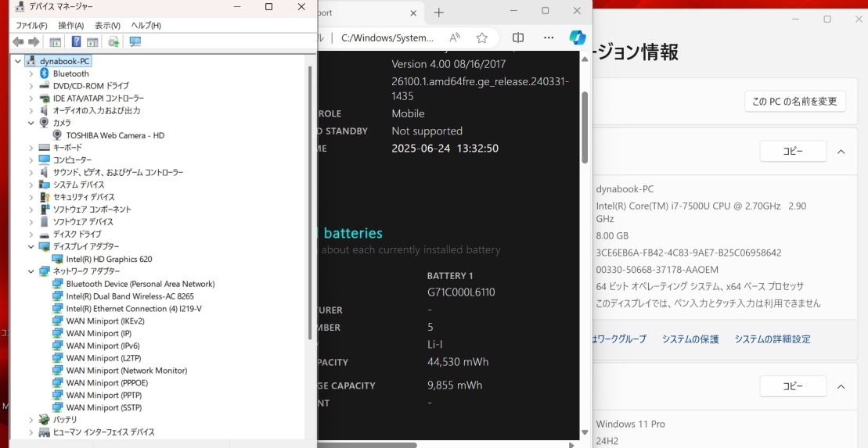Expand キーボード category
Image resolution: width=868 pixels, height=448 pixels.
pos(31,148)
